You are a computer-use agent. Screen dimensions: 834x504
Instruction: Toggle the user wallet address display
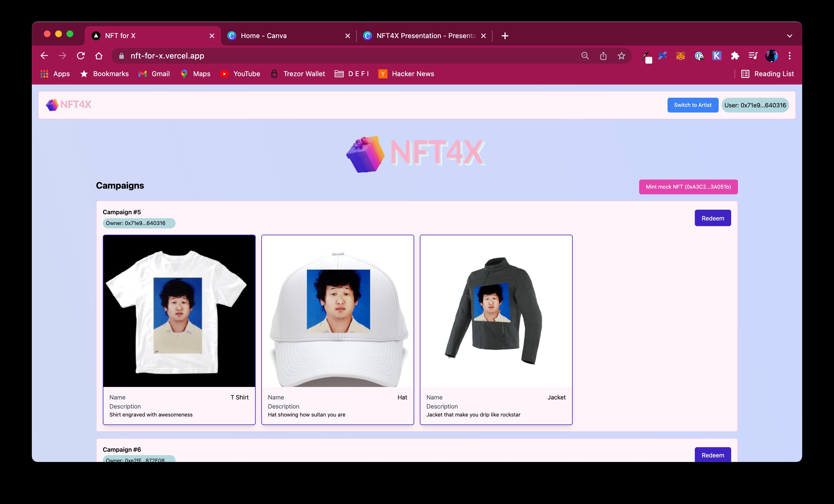[755, 105]
